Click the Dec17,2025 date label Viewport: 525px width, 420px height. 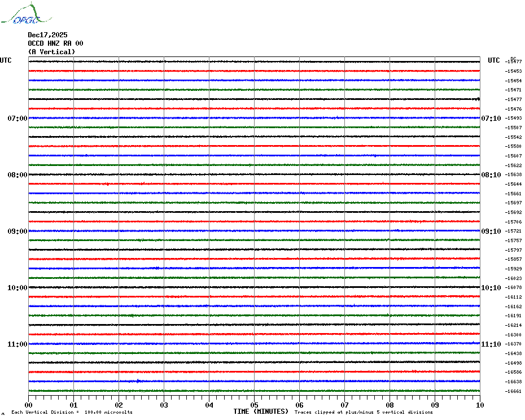point(47,35)
